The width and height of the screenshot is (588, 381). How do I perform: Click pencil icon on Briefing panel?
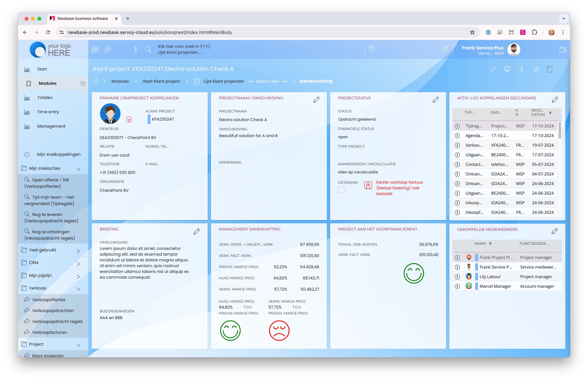pos(197,231)
